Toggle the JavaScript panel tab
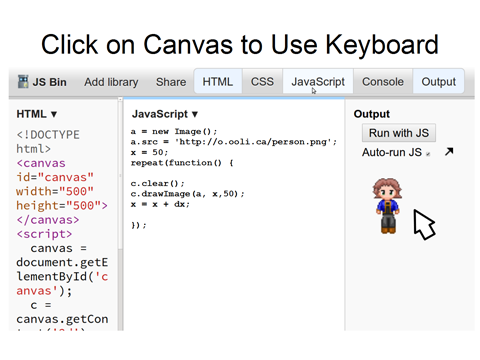Viewport: 480px width, 360px height. point(318,82)
